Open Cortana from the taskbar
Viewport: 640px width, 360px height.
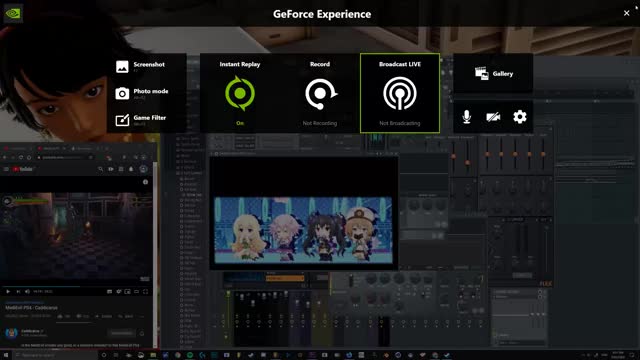pyautogui.click(x=104, y=355)
